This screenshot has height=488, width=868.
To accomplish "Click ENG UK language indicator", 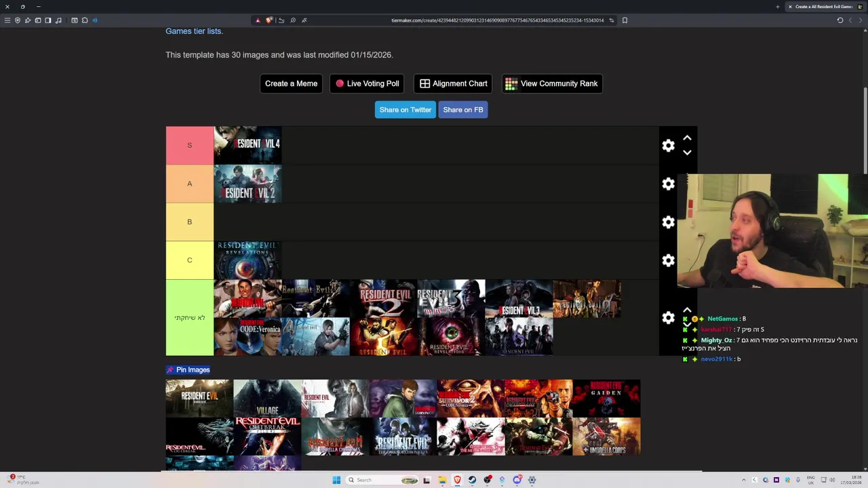I will (x=810, y=480).
